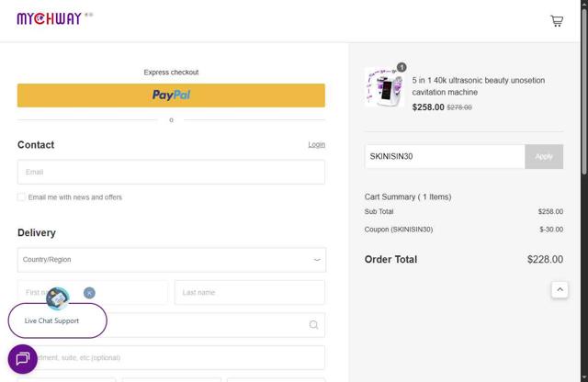Follow the Login link
The height and width of the screenshot is (382, 588).
point(316,145)
